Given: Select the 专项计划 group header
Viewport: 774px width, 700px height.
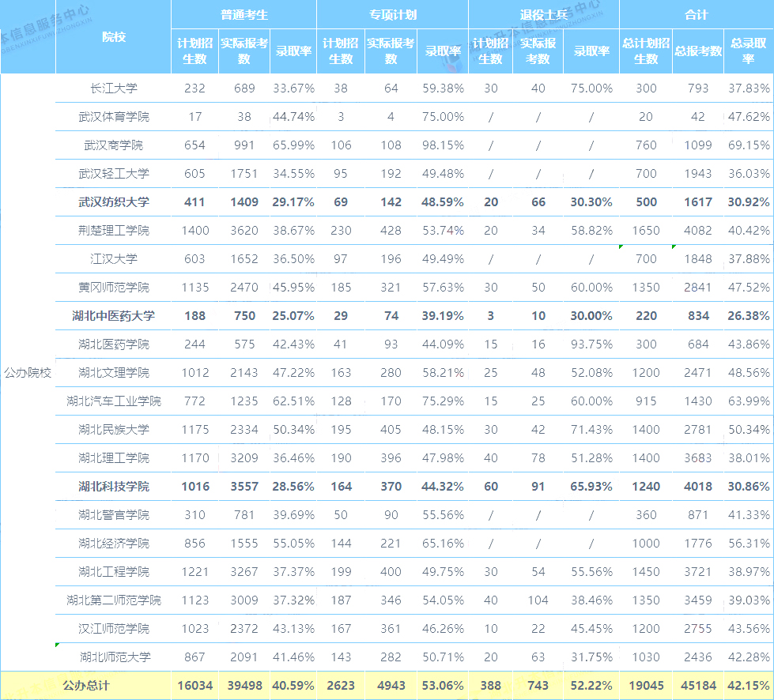Looking at the screenshot, I should tap(393, 15).
